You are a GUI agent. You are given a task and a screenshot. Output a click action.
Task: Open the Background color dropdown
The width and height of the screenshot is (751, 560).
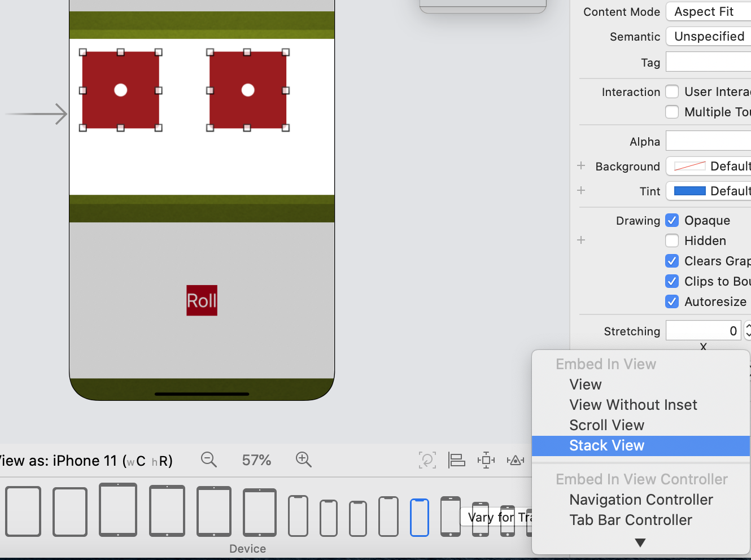709,166
